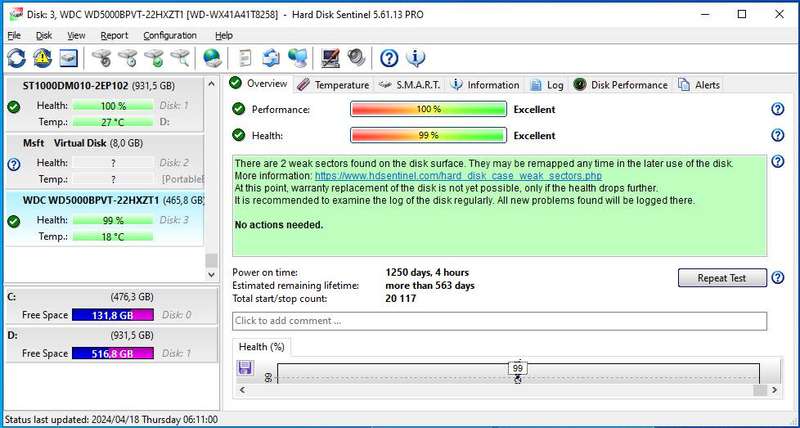Image resolution: width=800 pixels, height=428 pixels.
Task: Click the send report arrows icon
Action: pyautogui.click(x=271, y=58)
